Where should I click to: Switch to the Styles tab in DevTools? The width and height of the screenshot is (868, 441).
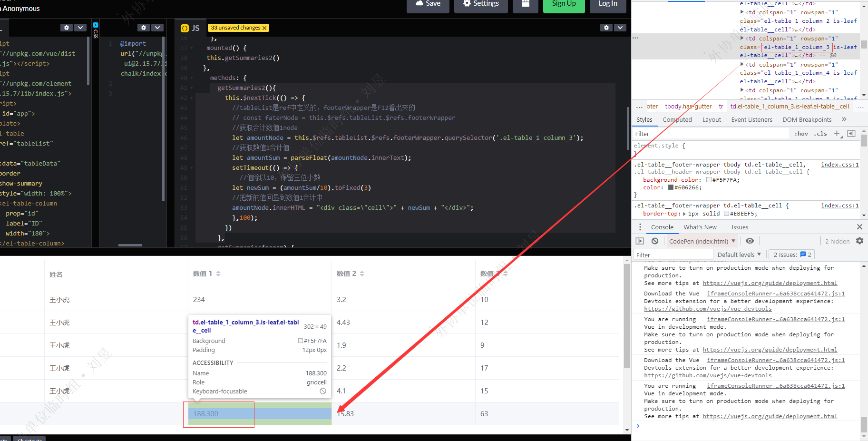pyautogui.click(x=644, y=120)
